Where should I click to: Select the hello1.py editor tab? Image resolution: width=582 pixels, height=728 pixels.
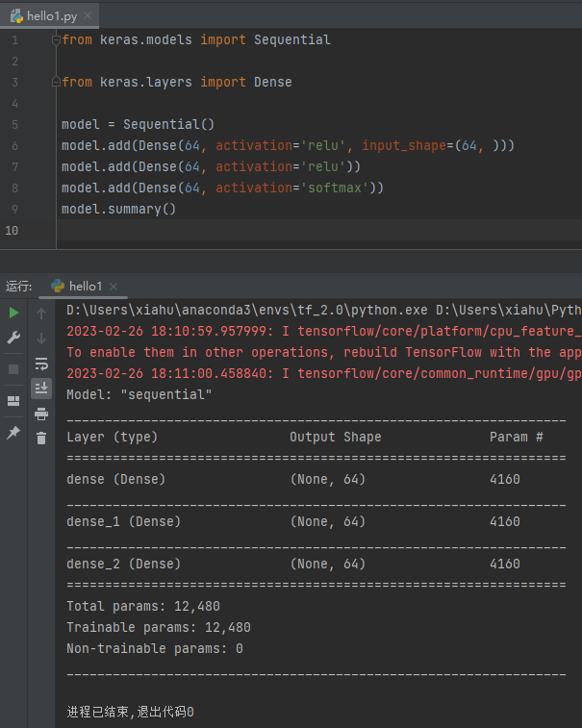point(50,16)
